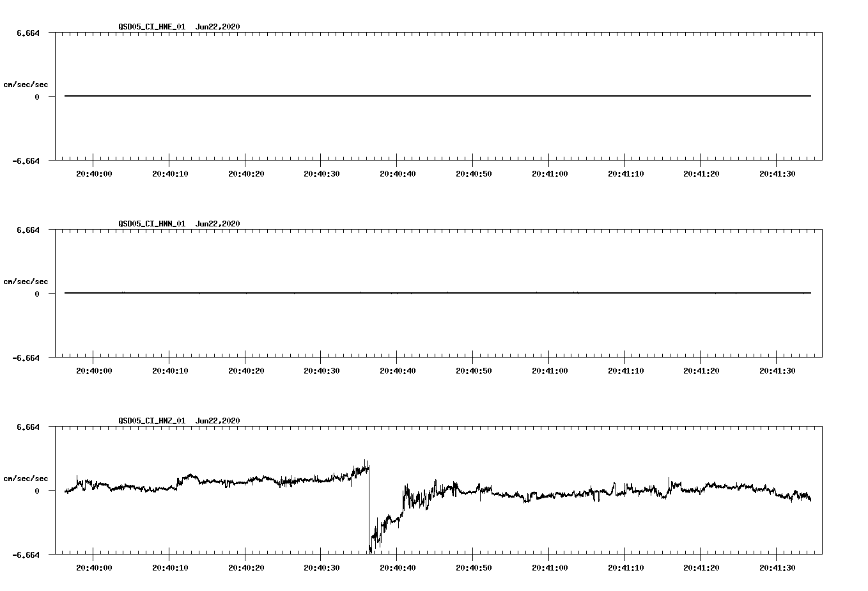Click the cm/sec/sec unit label of HNE plot
The image size is (868, 591).
click(26, 84)
